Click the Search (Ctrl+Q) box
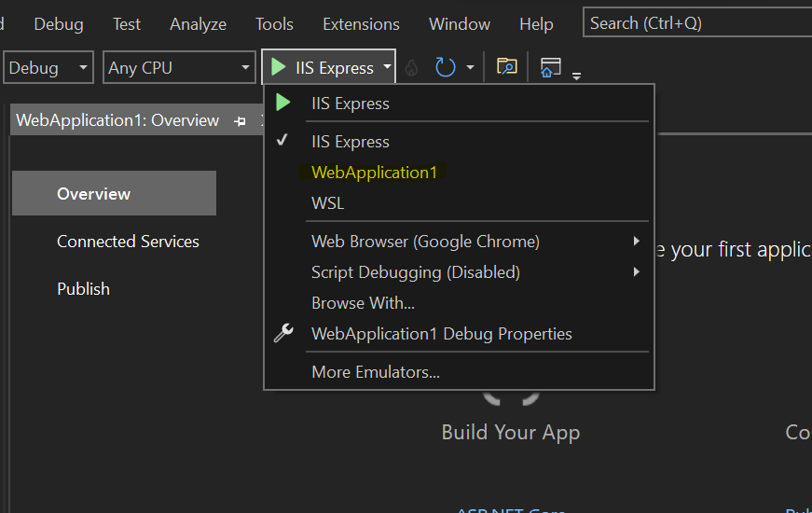Image resolution: width=812 pixels, height=513 pixels. 697,22
